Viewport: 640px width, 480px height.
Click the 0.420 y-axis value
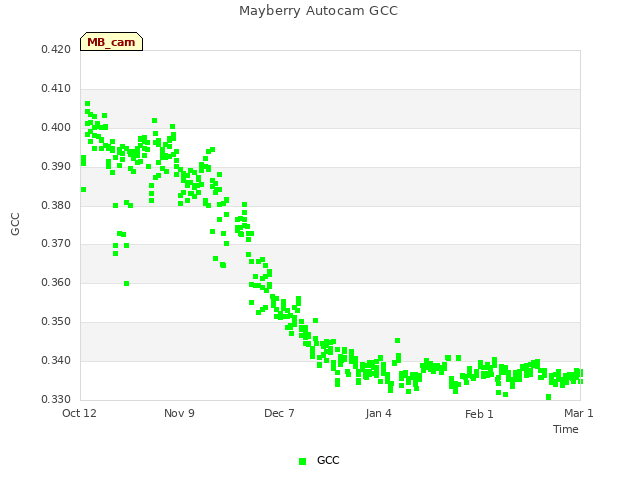(x=56, y=49)
